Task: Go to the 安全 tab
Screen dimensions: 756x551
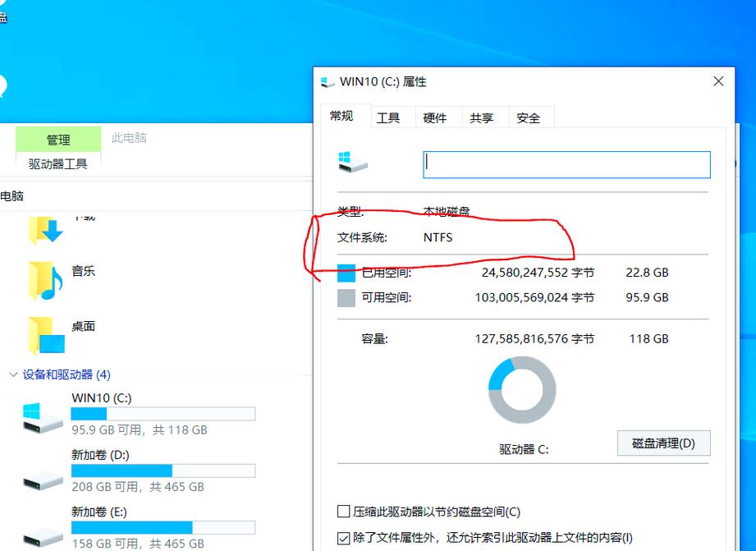Action: 528,117
